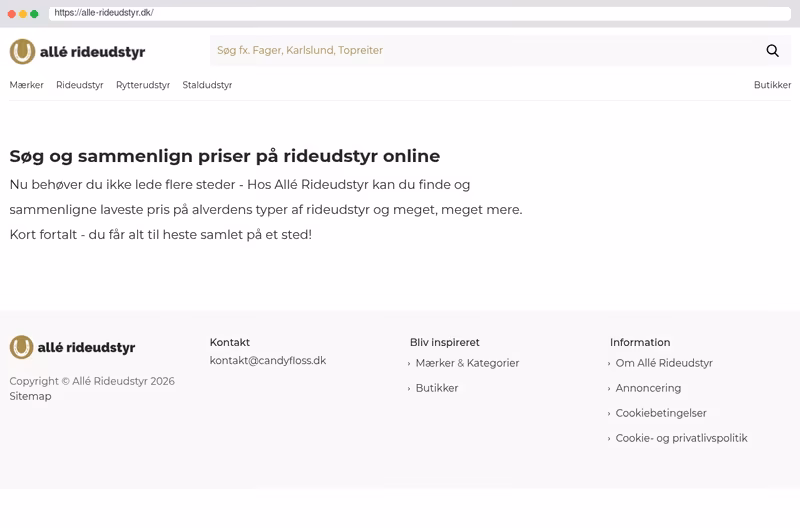This screenshot has width=800, height=528.
Task: Open the Om Allé Rideudstyr link
Action: 664,363
